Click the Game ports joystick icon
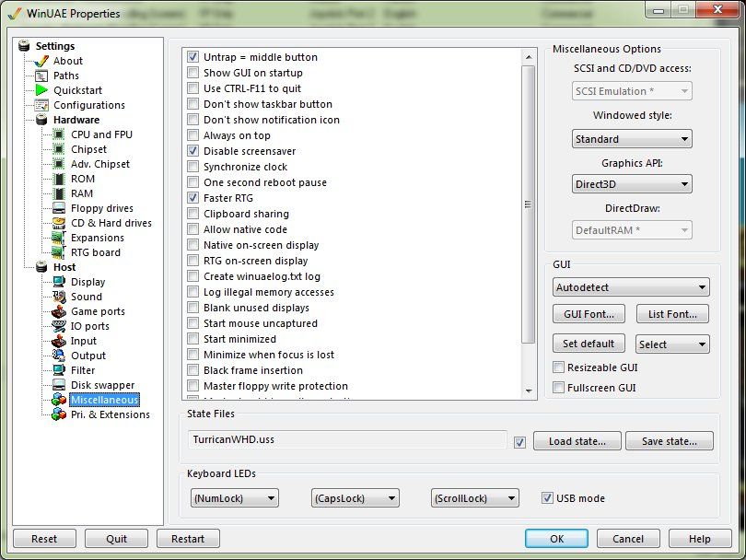This screenshot has height=560, width=746. coord(58,311)
